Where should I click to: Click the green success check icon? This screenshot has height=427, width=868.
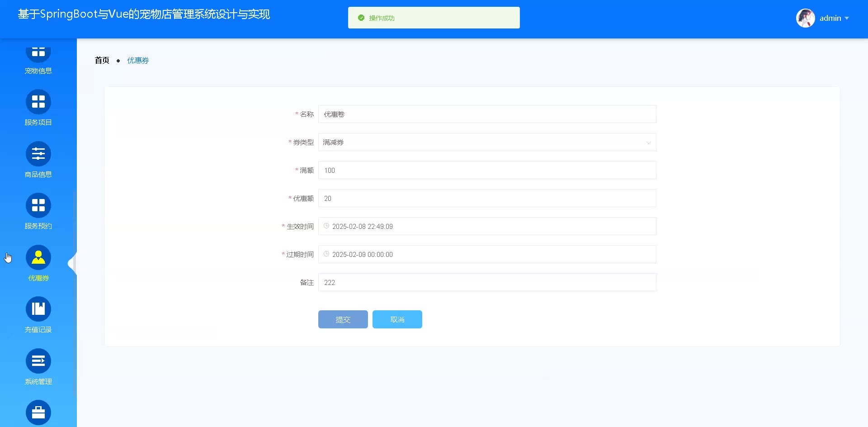tap(361, 18)
